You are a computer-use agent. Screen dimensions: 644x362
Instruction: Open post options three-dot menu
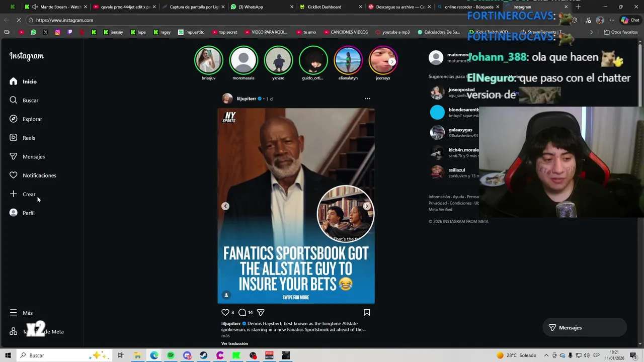click(367, 99)
